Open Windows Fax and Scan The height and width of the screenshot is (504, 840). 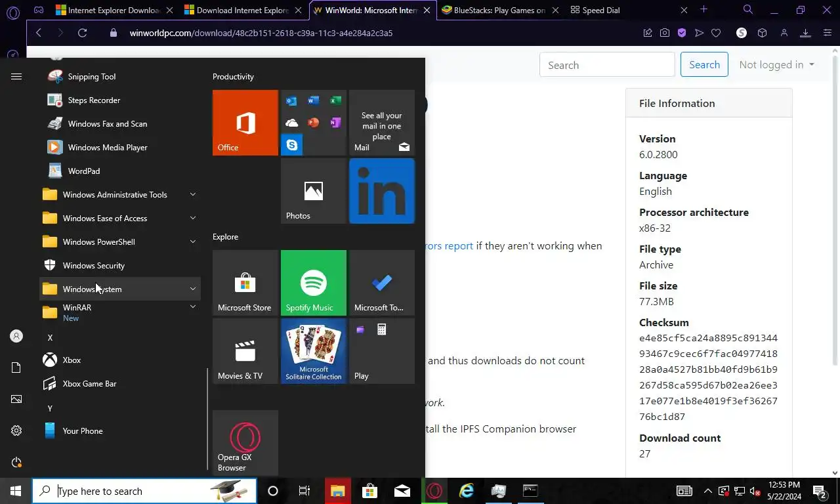tap(121, 124)
